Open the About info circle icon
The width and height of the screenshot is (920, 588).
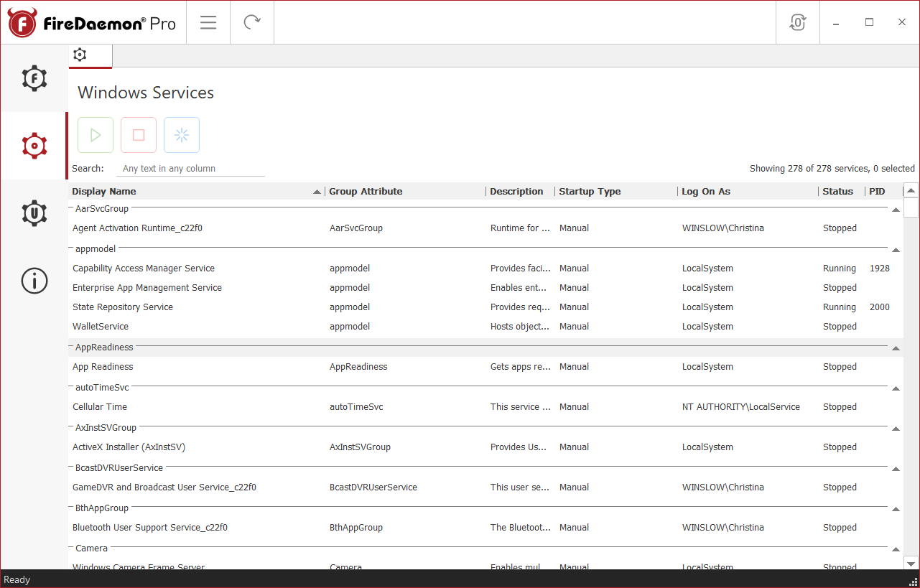point(34,281)
